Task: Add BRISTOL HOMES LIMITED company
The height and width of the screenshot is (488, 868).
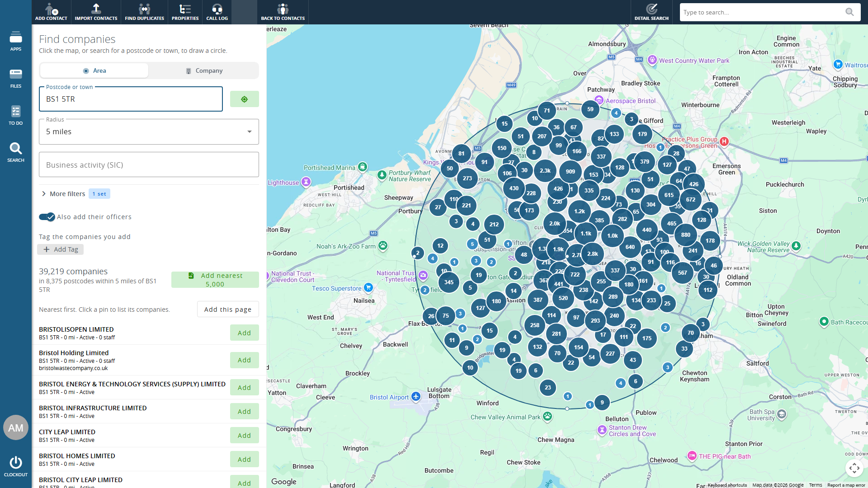Action: (244, 460)
